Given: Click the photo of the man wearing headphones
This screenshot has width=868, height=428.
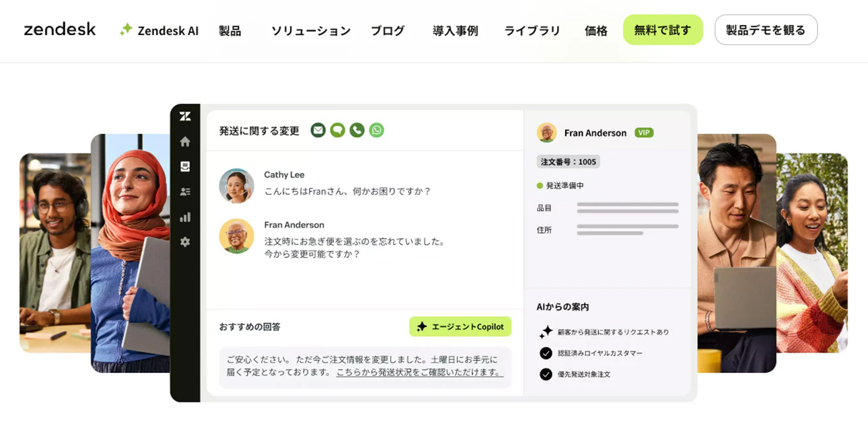Looking at the screenshot, I should pos(55,253).
